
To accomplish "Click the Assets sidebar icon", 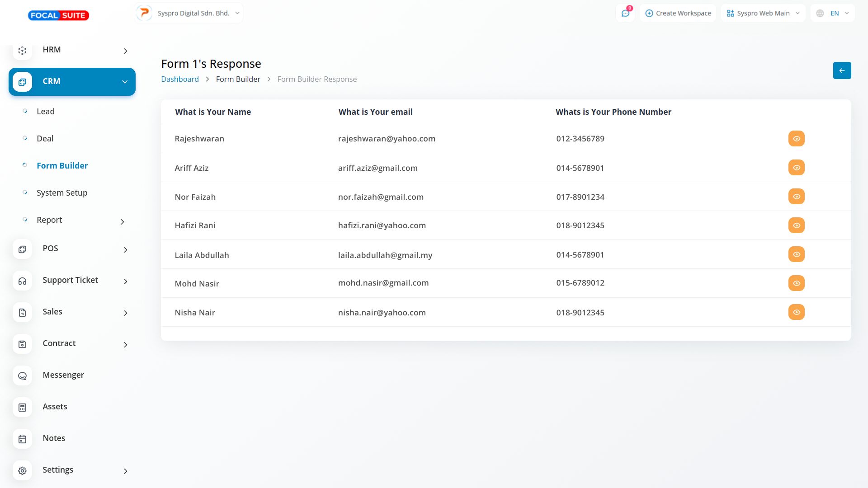I will point(22,408).
